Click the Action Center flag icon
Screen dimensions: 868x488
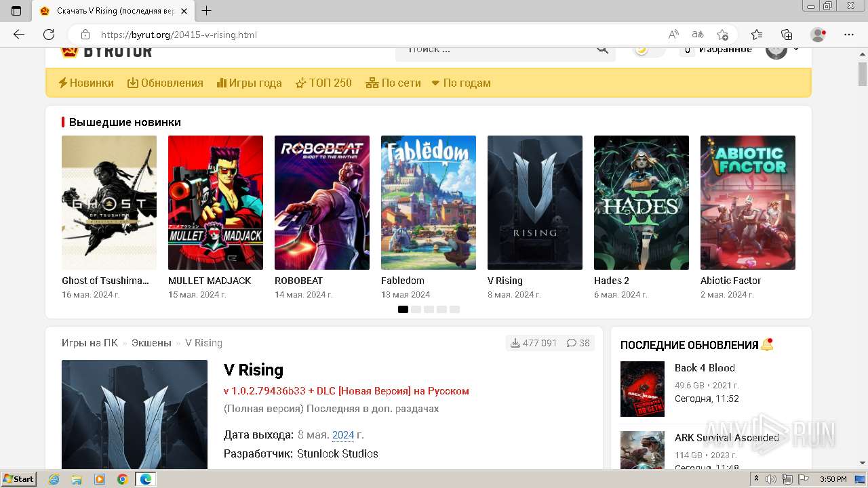(803, 479)
